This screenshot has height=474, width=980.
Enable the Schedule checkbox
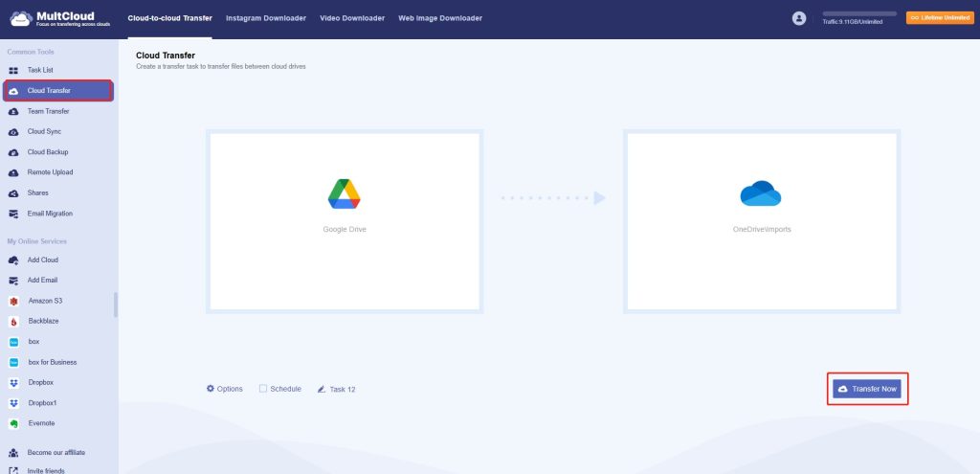tap(263, 389)
